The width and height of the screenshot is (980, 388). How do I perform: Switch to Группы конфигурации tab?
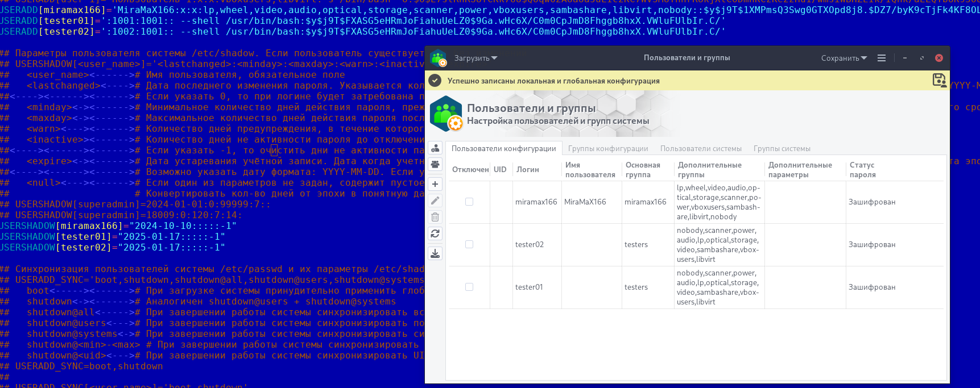608,148
